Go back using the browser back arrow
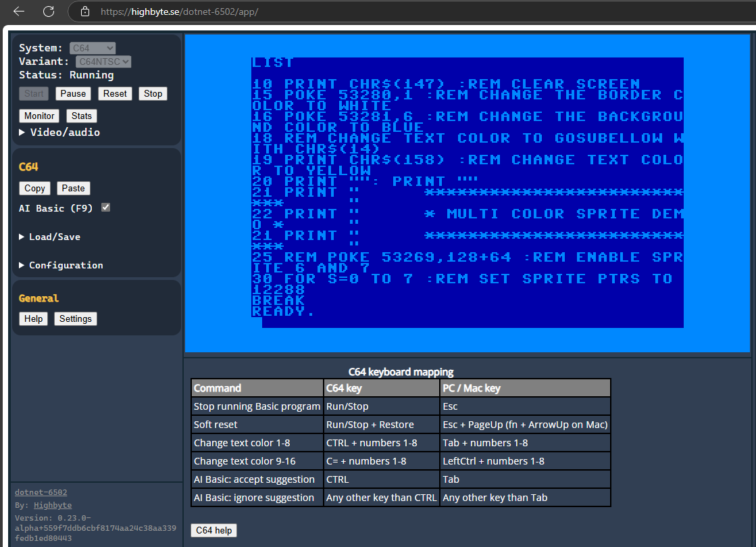This screenshot has height=547, width=756. coord(19,11)
